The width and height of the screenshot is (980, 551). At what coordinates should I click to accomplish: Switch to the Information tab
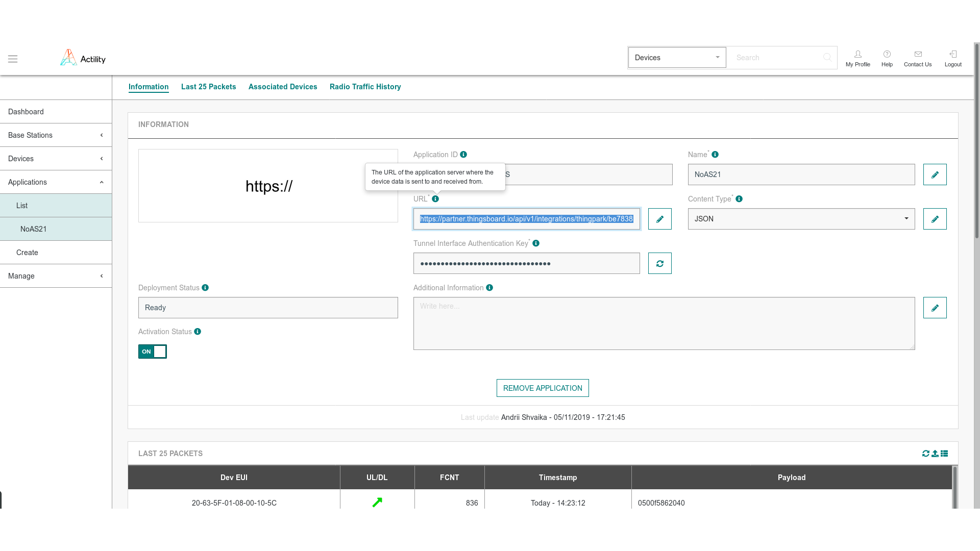pyautogui.click(x=149, y=87)
